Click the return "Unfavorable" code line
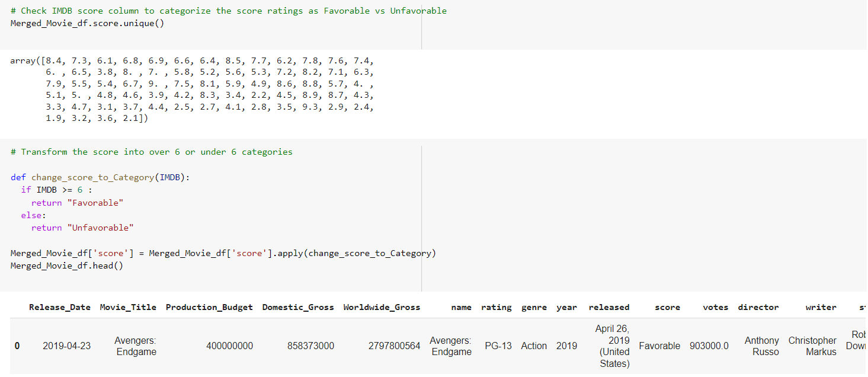 coord(82,228)
